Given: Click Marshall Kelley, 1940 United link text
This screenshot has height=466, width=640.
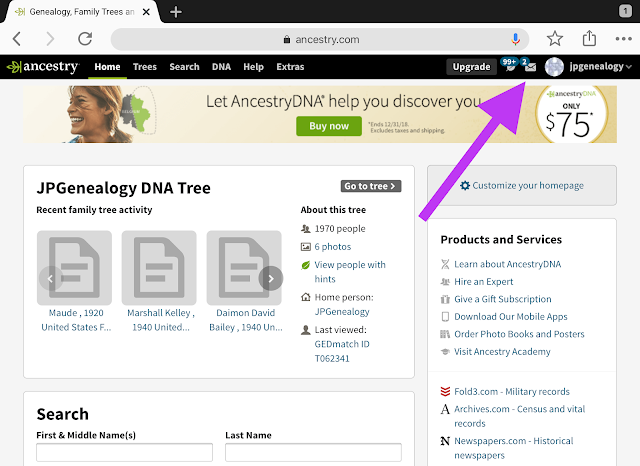Looking at the screenshot, I should coord(161,320).
